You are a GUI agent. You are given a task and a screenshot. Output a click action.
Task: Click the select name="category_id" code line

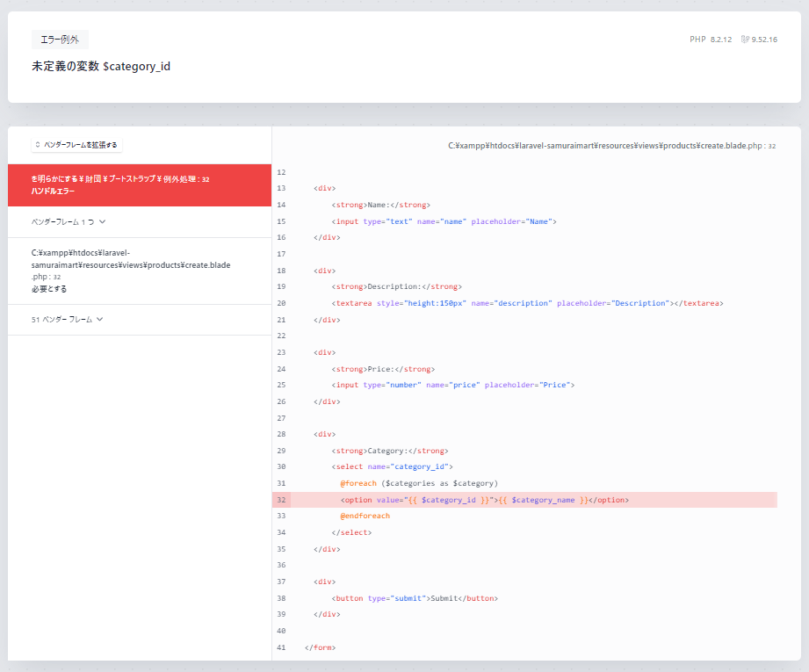click(x=393, y=466)
